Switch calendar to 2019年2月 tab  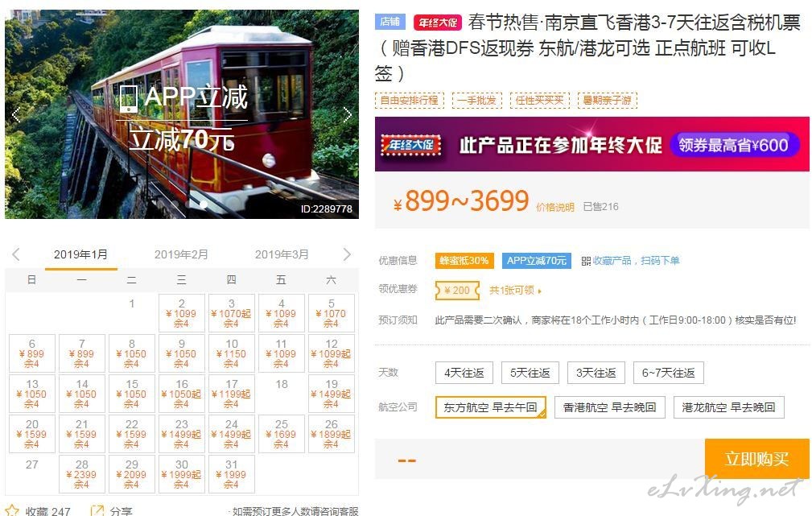coord(181,254)
